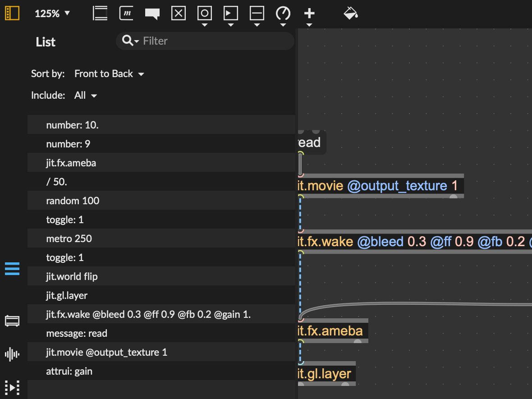
Task: Click the blue List view sidebar icon
Action: pyautogui.click(x=12, y=269)
